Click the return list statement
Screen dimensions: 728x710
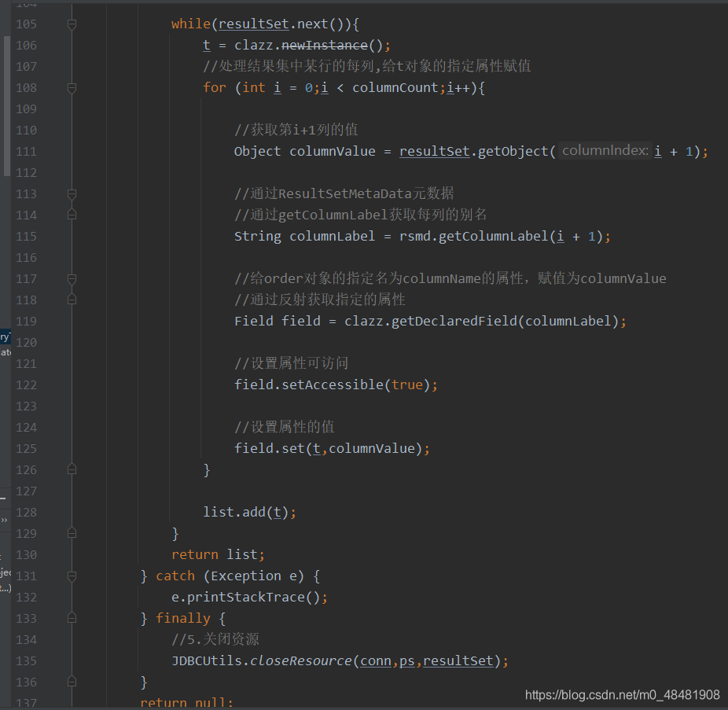click(x=219, y=555)
